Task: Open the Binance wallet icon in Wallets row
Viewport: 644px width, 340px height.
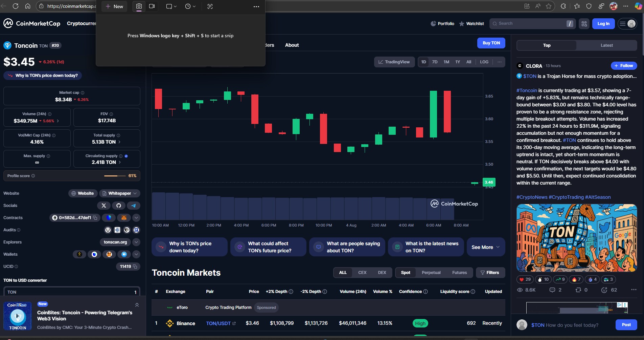Action: coord(79,254)
